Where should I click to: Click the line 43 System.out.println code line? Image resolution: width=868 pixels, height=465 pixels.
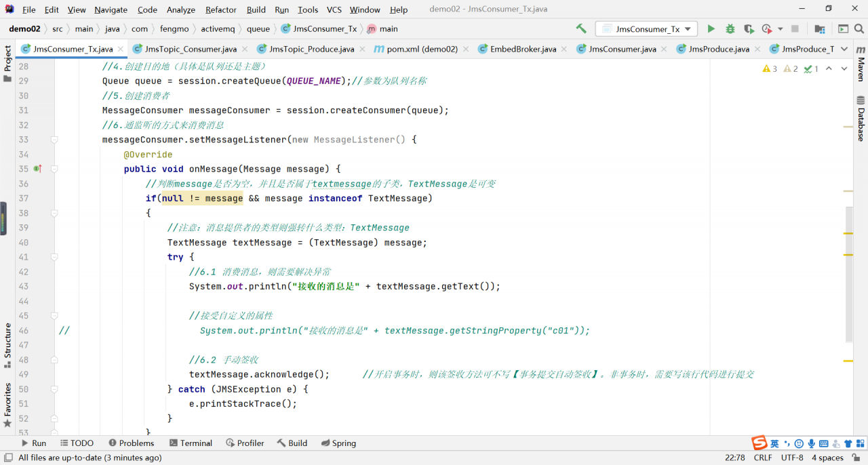[x=344, y=287]
